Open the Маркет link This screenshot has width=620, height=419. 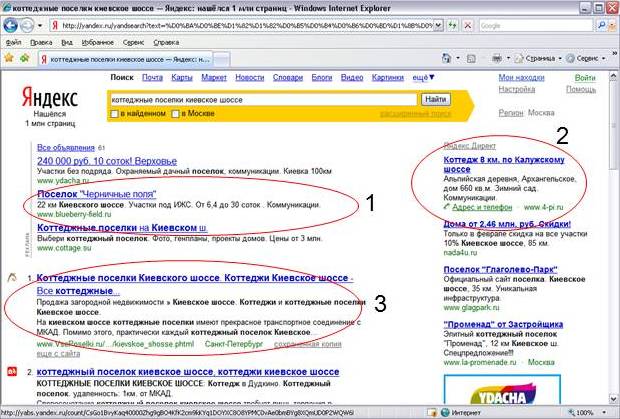click(214, 77)
